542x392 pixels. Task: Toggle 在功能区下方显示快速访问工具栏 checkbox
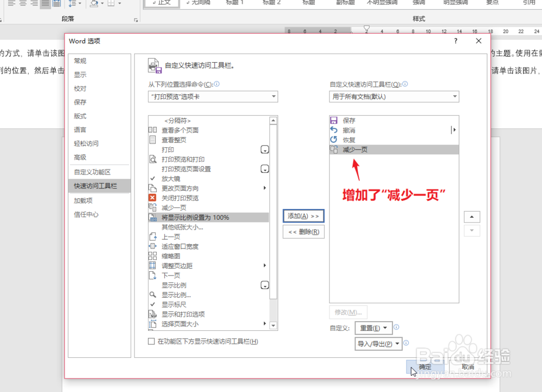pyautogui.click(x=151, y=341)
